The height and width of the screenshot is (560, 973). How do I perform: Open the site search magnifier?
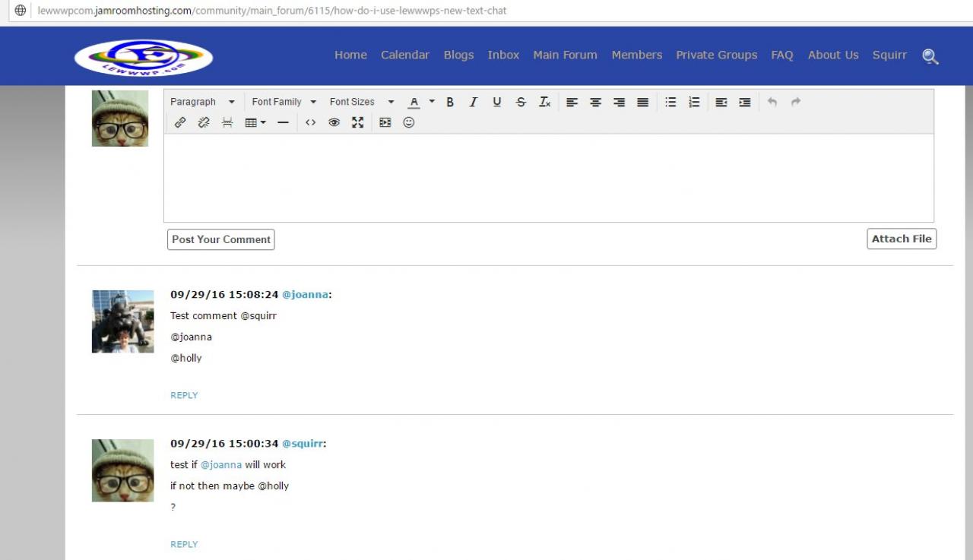(x=930, y=56)
